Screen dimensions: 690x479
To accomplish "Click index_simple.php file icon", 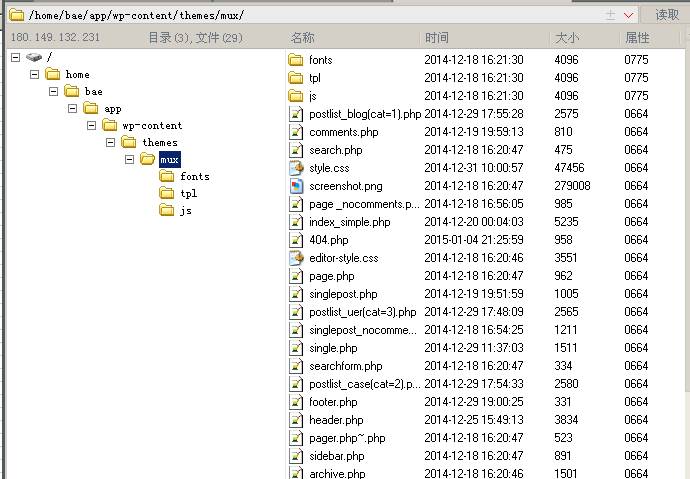I will pyautogui.click(x=296, y=222).
